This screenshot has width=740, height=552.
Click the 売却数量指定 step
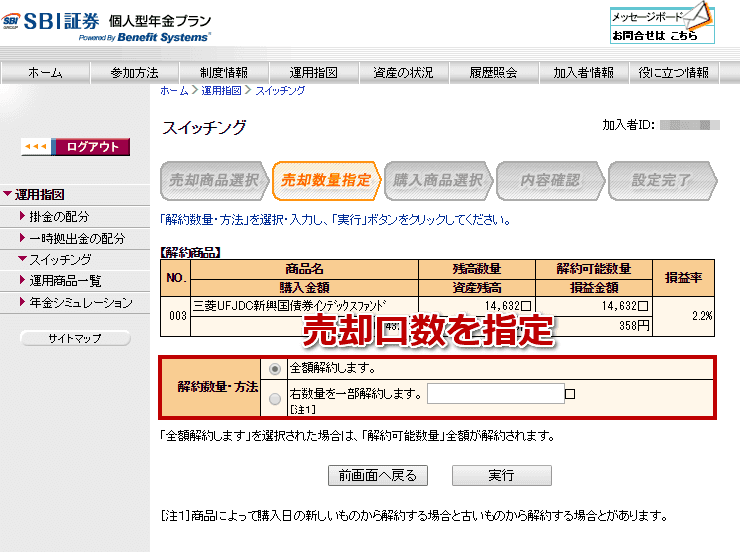tap(326, 181)
